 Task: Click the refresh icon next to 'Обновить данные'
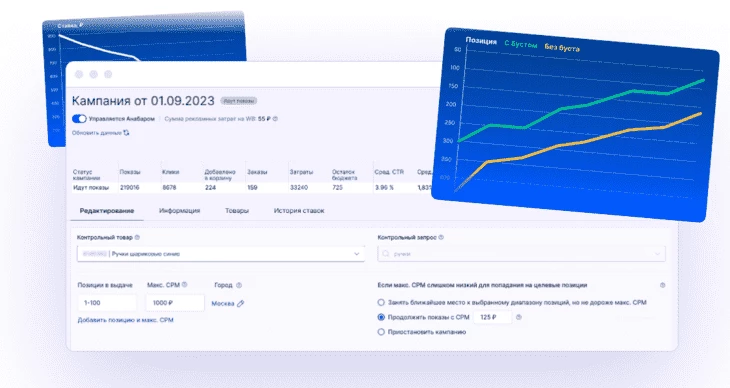pos(126,133)
